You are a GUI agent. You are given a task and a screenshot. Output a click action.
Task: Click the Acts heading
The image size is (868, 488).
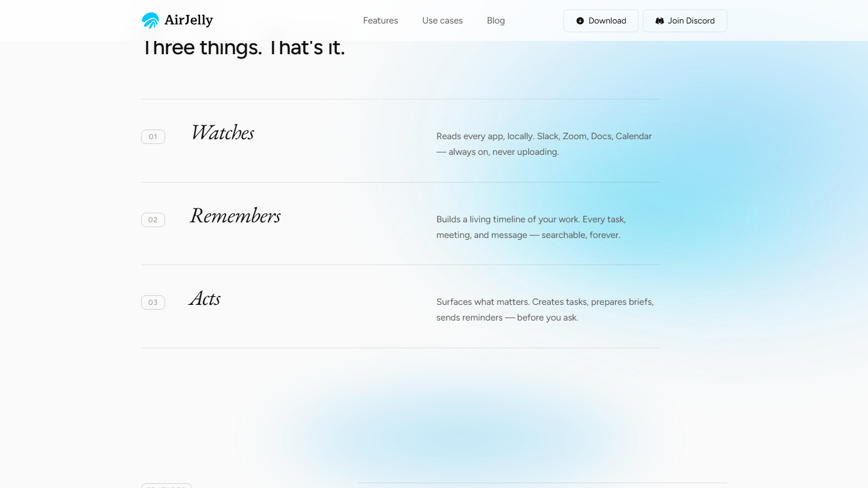[205, 299]
